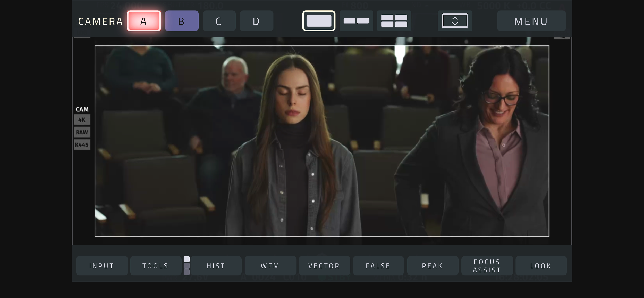
Task: Select Camera C
Action: pos(219,21)
